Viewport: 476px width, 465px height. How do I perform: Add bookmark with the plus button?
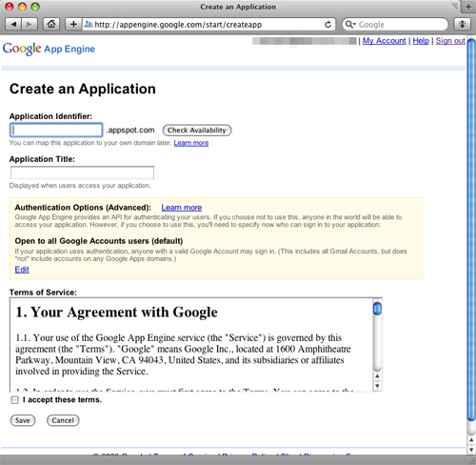73,25
